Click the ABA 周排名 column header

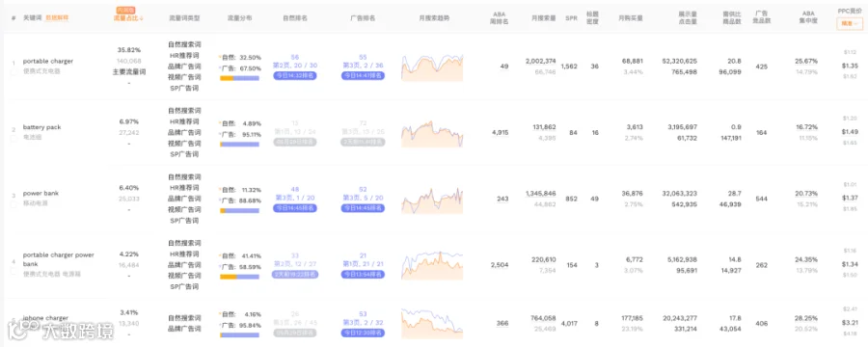pos(500,17)
